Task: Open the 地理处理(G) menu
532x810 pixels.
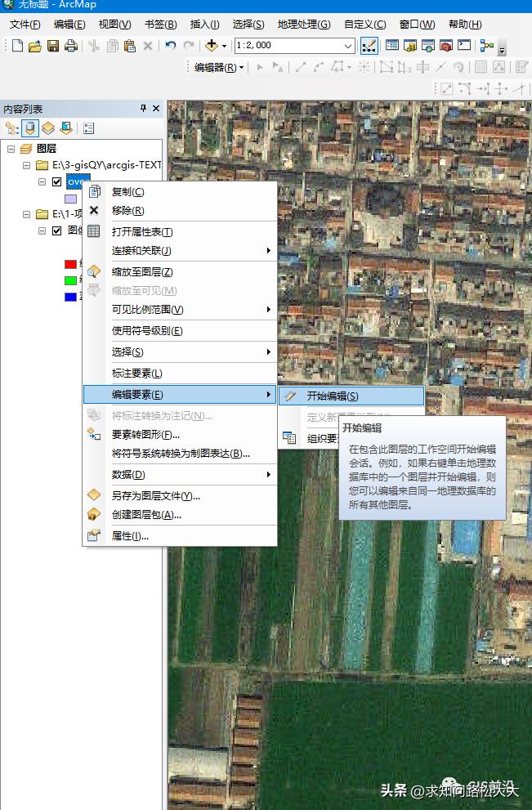Action: [304, 25]
